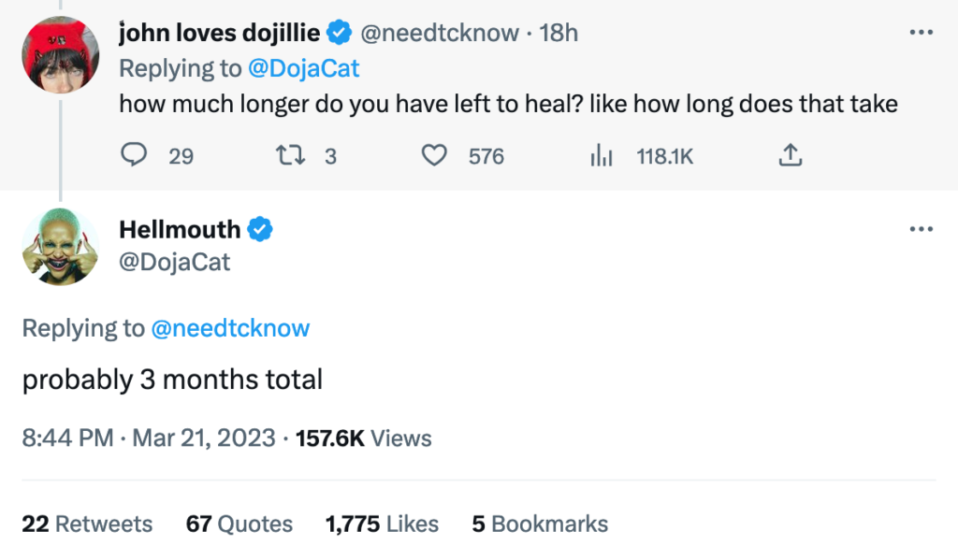Click the @needtcknow mention link
The height and width of the screenshot is (560, 958).
(230, 328)
